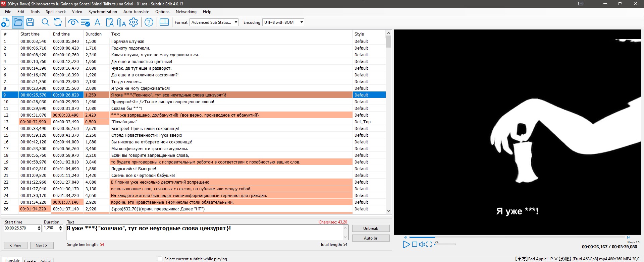Click the Help question mark icon
This screenshot has height=262, width=644.
[149, 22]
